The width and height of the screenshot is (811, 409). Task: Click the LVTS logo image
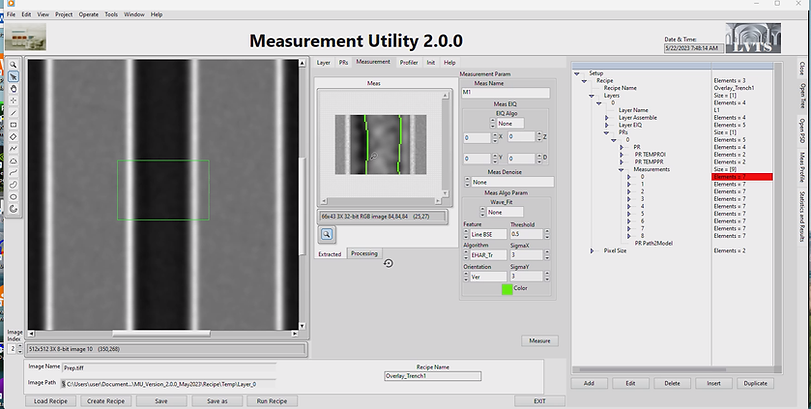click(753, 38)
